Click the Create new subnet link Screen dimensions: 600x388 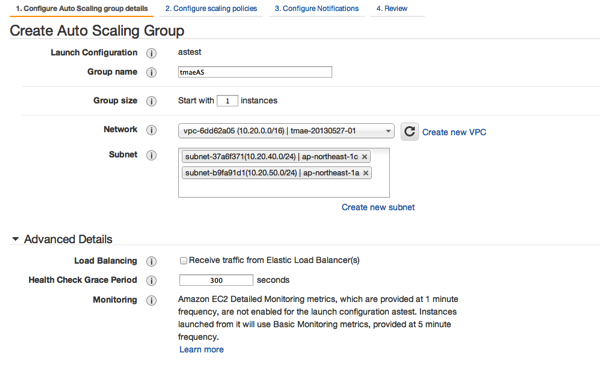coord(378,207)
